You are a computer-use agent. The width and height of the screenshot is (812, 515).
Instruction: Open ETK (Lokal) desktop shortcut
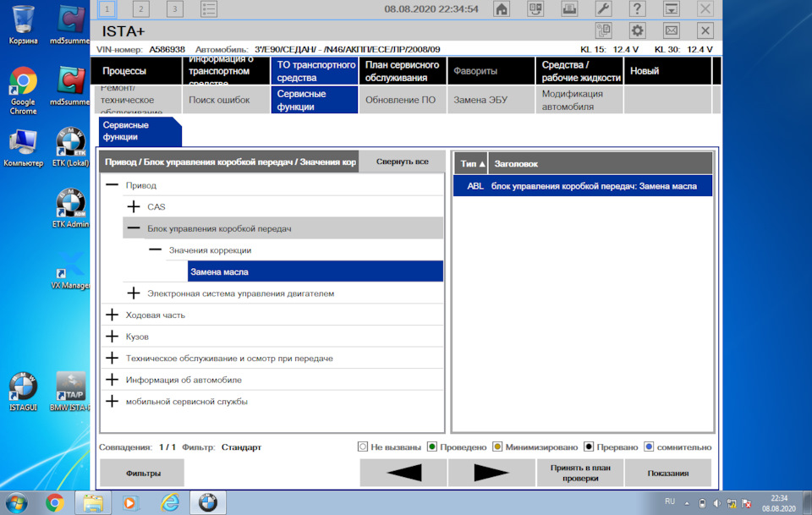tap(71, 147)
